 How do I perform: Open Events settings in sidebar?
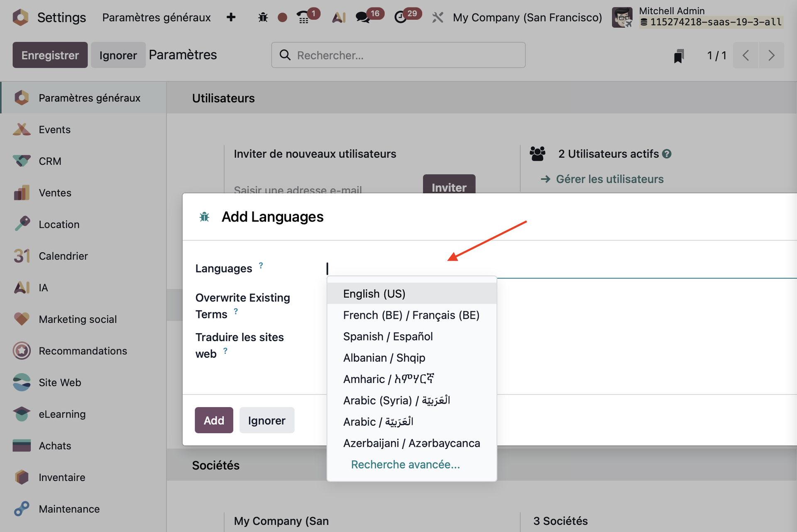point(83,129)
